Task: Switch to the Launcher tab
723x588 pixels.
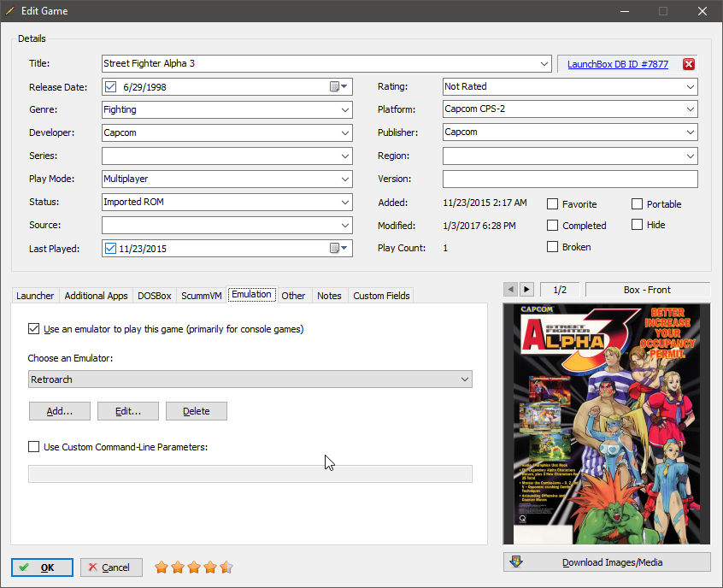Action: pos(35,296)
